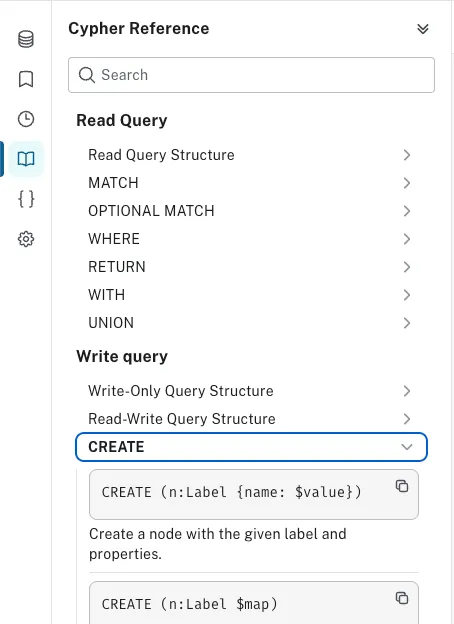
Task: Click the 'Read Query' section heading
Action: coord(122,120)
